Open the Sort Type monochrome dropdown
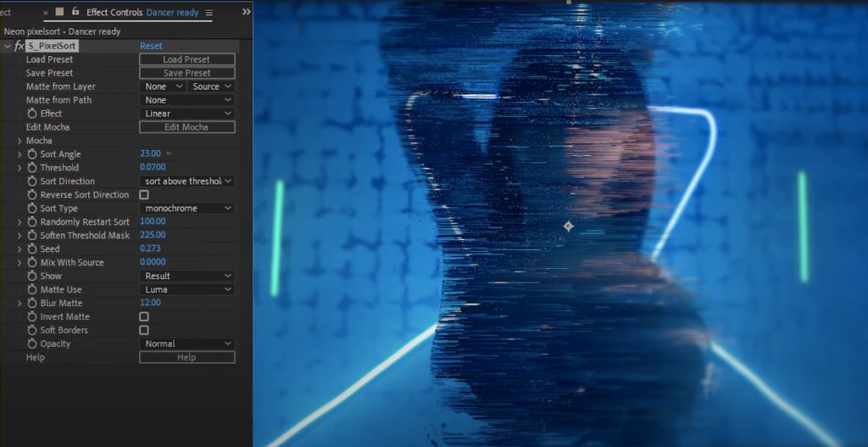Image resolution: width=868 pixels, height=447 pixels. [x=186, y=209]
